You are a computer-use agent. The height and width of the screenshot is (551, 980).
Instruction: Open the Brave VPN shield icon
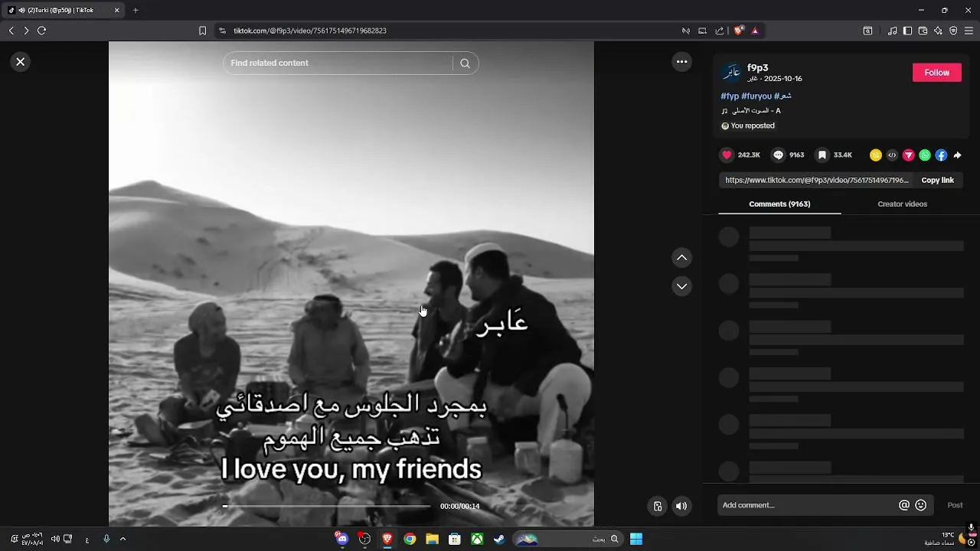point(953,31)
